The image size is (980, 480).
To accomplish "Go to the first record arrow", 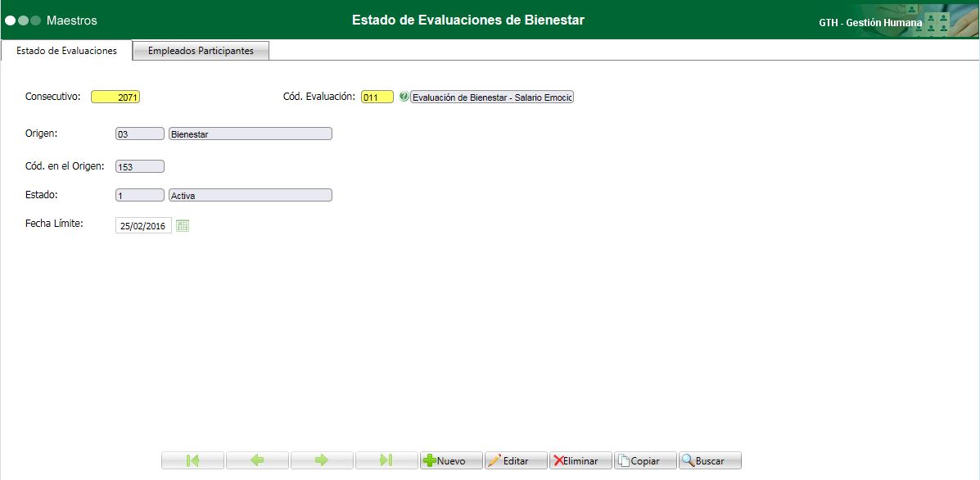I will (x=192, y=460).
